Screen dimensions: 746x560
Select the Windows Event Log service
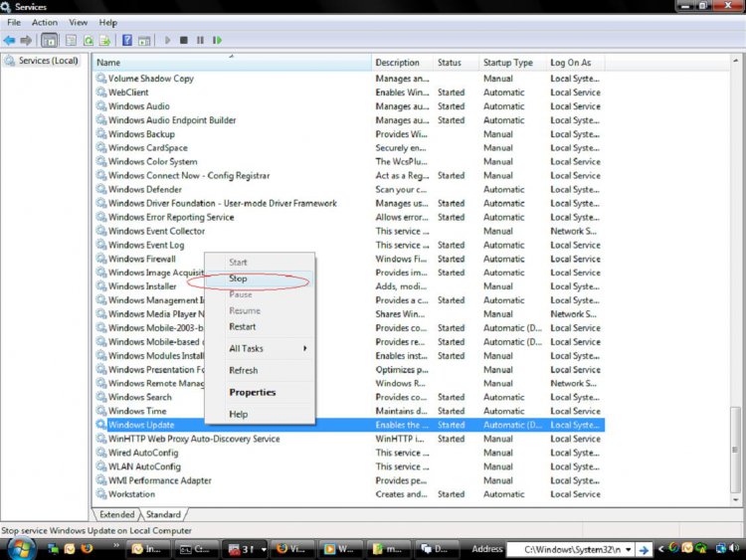[x=350, y=245]
